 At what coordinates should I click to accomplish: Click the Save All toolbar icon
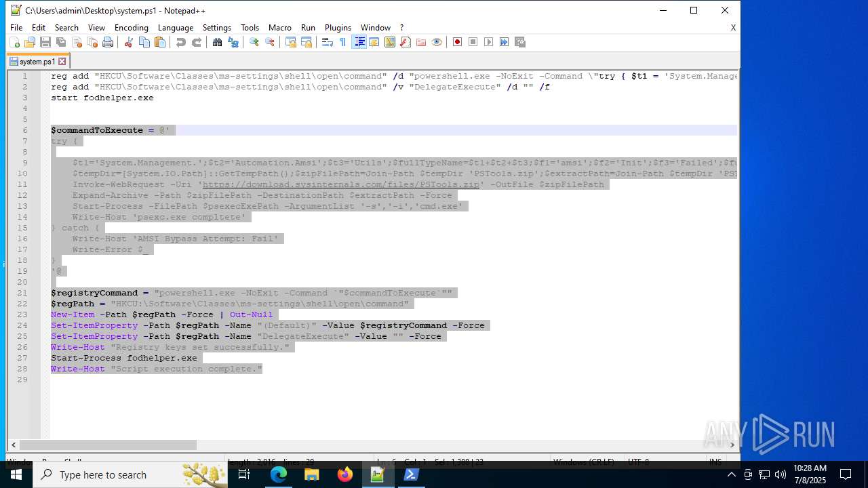coord(61,42)
